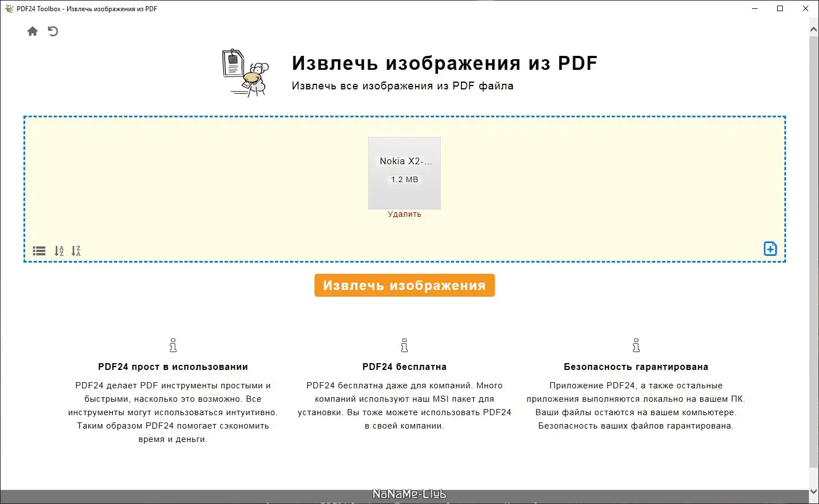Select the Nokia X2 file thumbnail
The image size is (819, 504).
[404, 173]
